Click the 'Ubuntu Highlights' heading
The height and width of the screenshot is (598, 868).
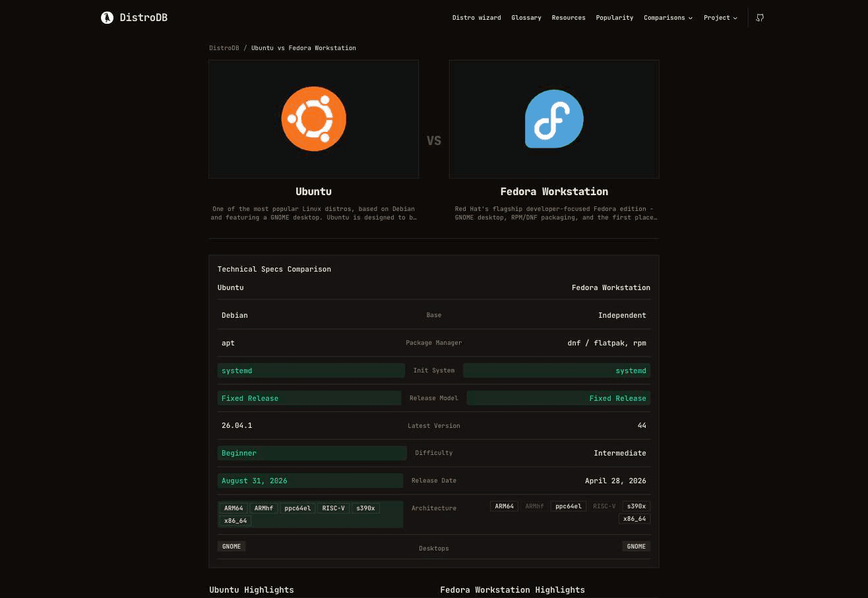coord(251,589)
